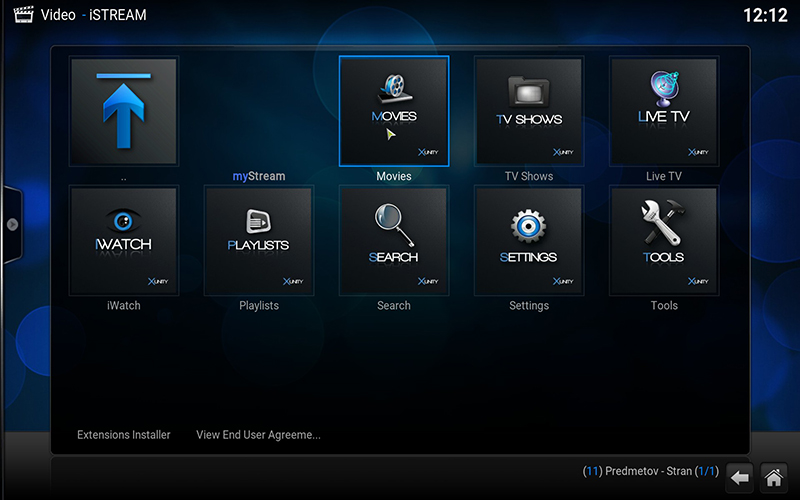
Task: Click the Playlists text label below tile
Action: (259, 306)
